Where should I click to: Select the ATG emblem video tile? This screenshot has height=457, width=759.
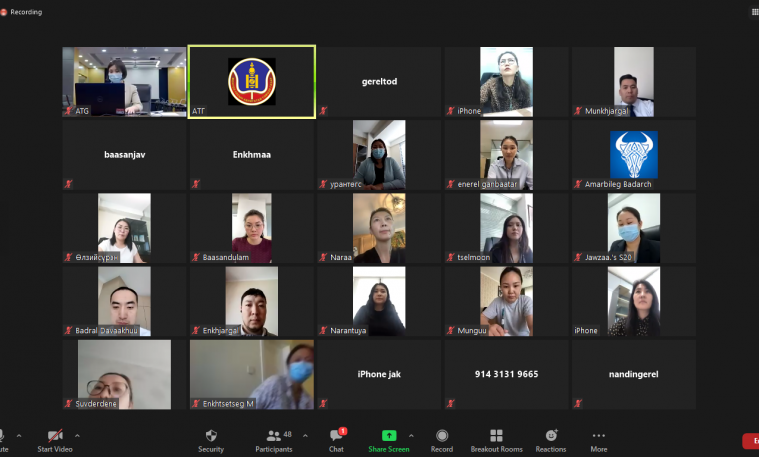252,82
